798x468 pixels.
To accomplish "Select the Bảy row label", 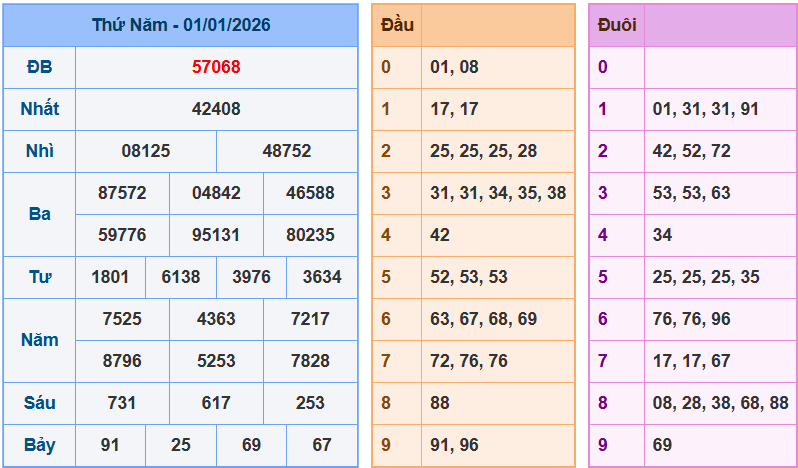I will (39, 445).
